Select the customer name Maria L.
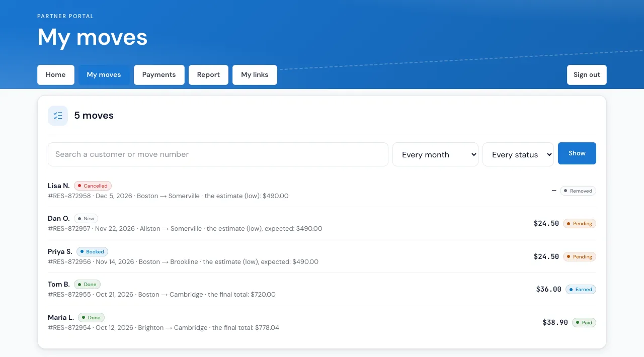 coord(61,317)
